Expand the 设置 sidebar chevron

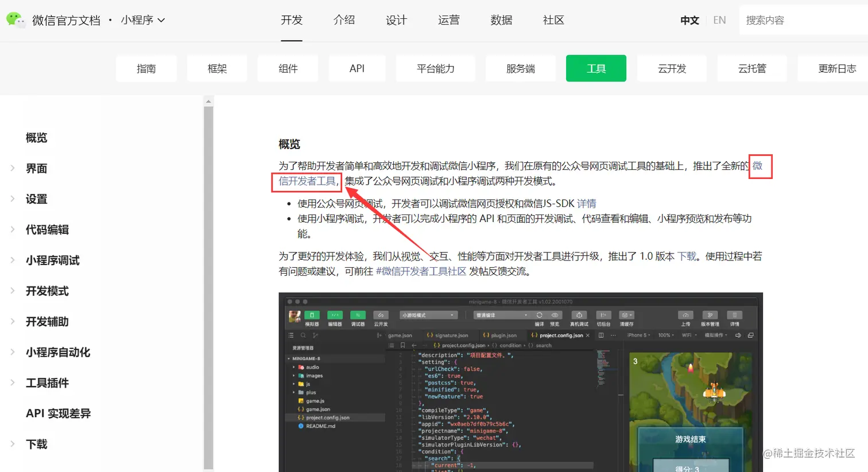click(13, 198)
